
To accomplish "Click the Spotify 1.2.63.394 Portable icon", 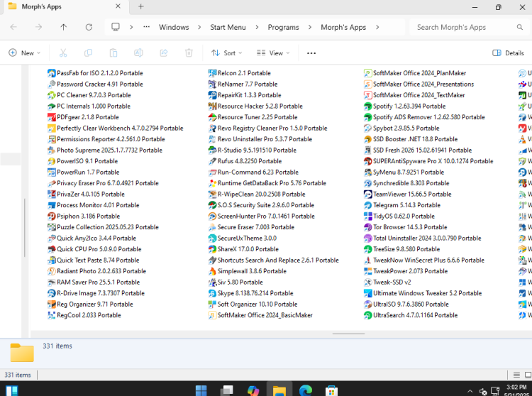I will pyautogui.click(x=367, y=106).
